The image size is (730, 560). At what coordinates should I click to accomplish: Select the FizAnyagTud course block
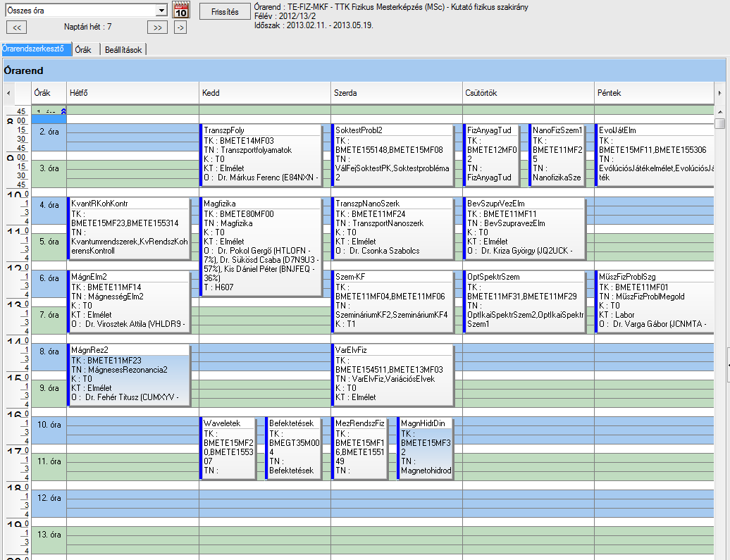(x=491, y=155)
